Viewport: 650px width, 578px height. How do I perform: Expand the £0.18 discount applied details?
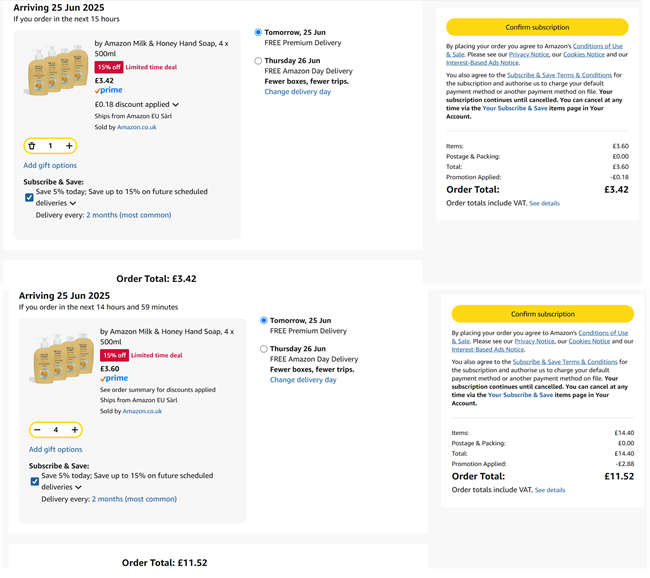coord(176,104)
